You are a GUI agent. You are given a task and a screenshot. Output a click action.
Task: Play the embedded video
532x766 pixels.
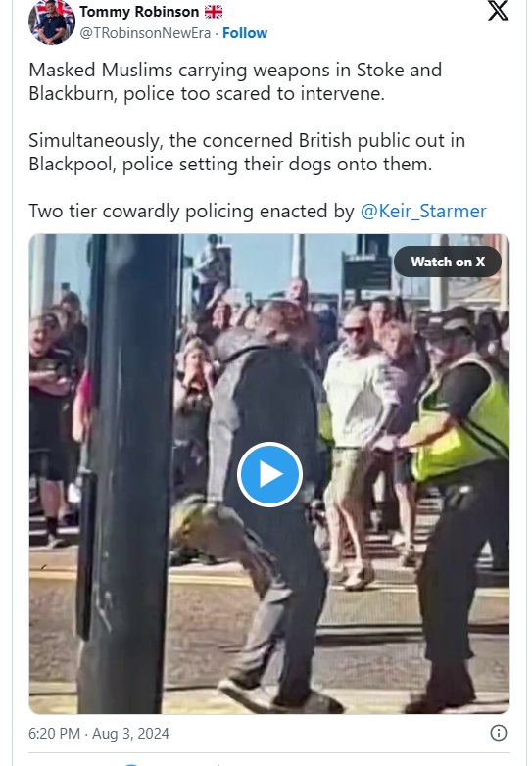269,474
